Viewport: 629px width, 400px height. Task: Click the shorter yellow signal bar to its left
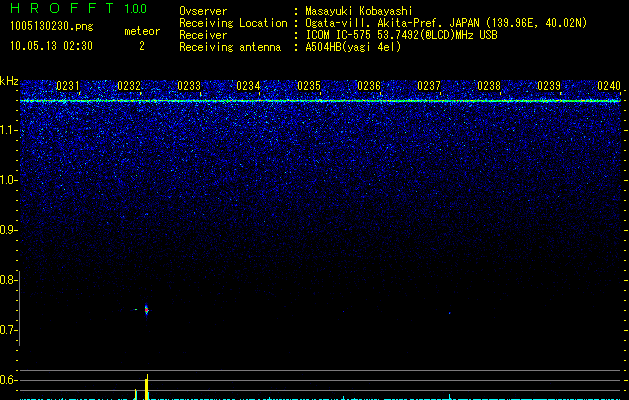pyautogui.click(x=136, y=394)
